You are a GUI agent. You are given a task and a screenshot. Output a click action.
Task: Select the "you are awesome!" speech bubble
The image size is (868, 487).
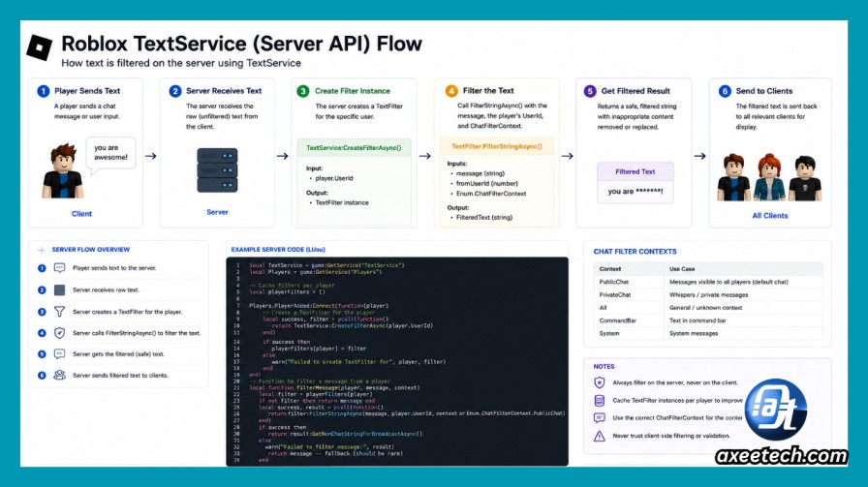(x=110, y=153)
